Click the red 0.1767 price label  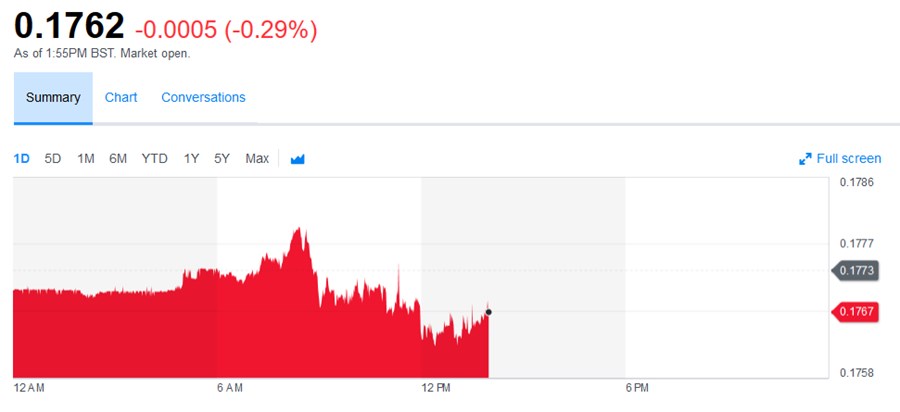point(855,312)
